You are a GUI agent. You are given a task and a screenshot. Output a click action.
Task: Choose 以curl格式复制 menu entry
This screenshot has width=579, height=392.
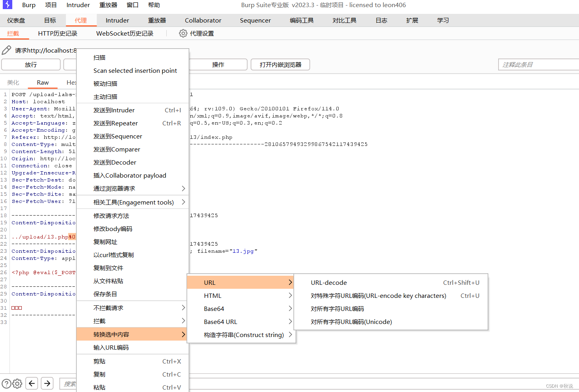click(x=132, y=255)
